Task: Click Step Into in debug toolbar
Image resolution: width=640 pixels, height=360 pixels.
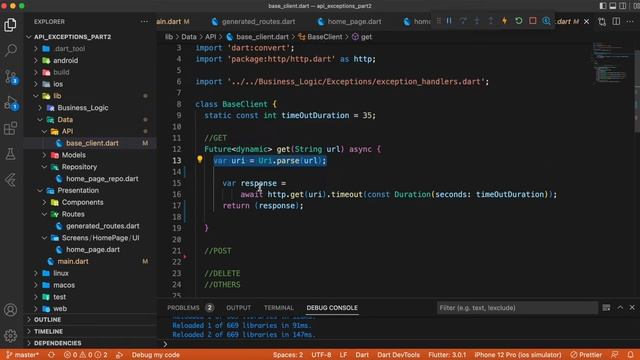Action: click(477, 21)
